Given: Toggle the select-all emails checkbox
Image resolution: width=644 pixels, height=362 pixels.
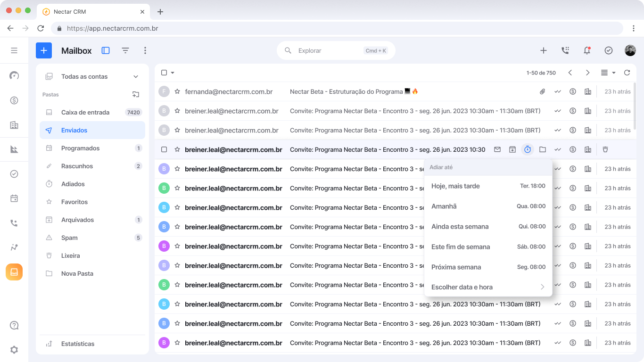Looking at the screenshot, I should pyautogui.click(x=164, y=73).
